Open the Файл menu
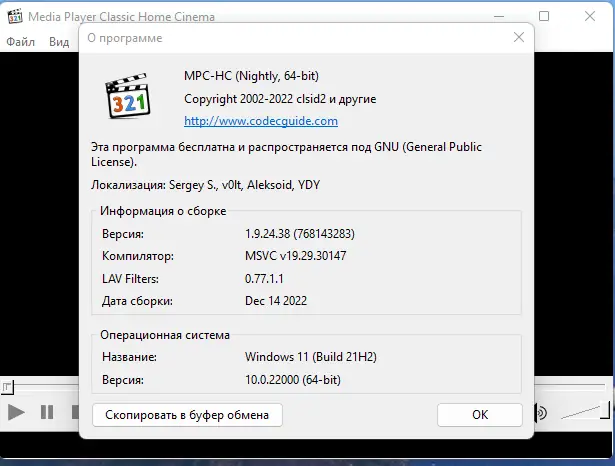The image size is (615, 466). coord(20,42)
